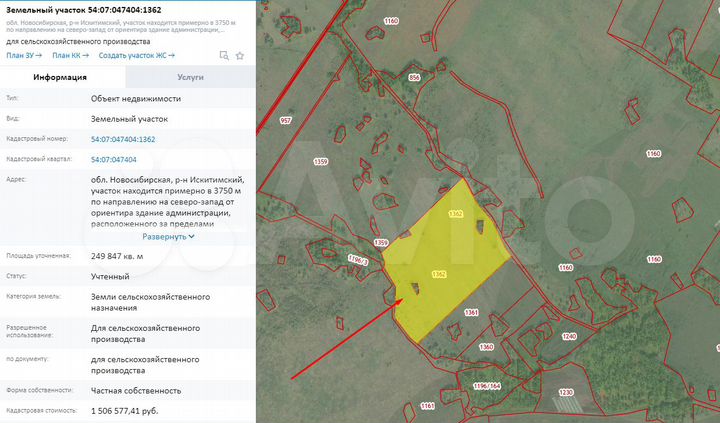Select parcel label 1340 on the map
Screen dimensions: 720x423
(456, 215)
